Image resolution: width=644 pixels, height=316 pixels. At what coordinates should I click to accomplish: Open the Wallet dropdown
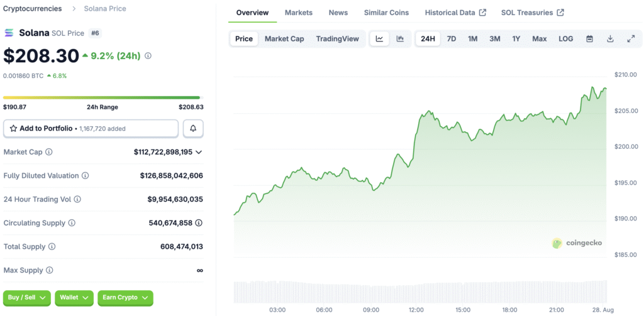click(x=74, y=298)
